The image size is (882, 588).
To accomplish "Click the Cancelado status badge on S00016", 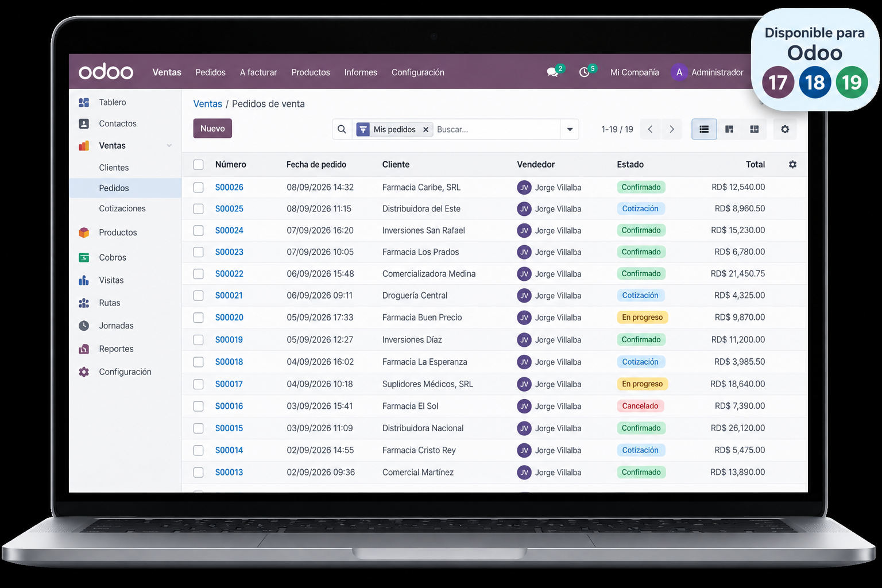I will tap(640, 406).
